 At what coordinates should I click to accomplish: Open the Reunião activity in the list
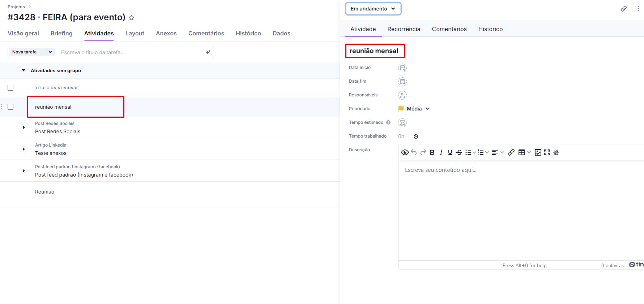[44, 192]
